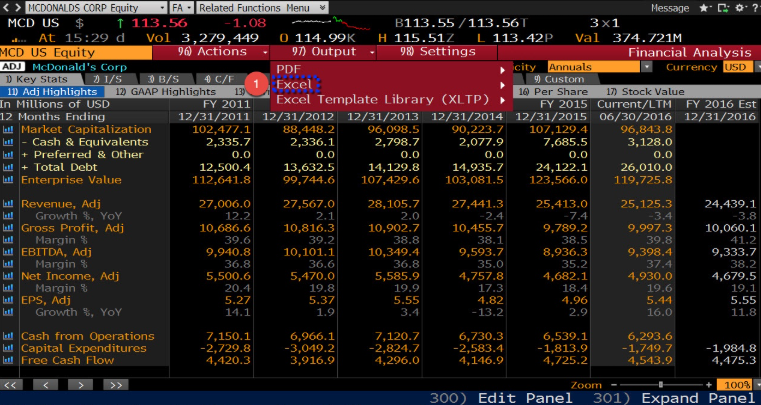
Task: Click the Message button in top bar
Action: [x=670, y=8]
